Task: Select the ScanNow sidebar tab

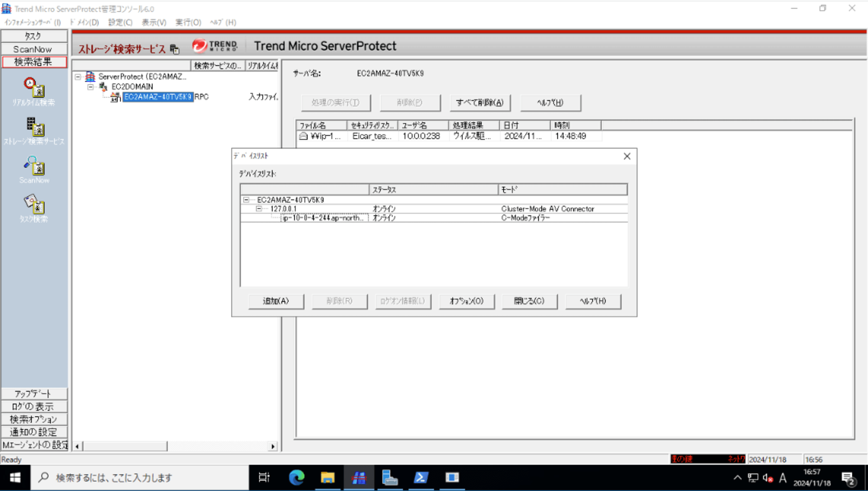Action: pos(34,49)
